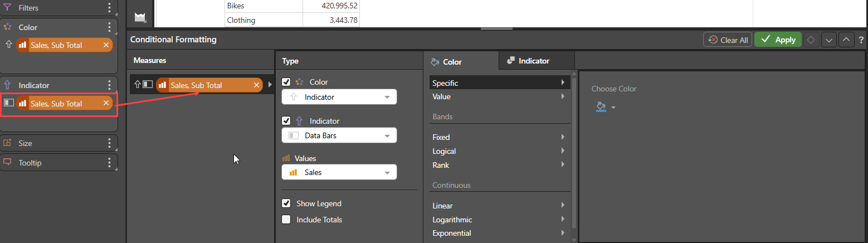The height and width of the screenshot is (243, 868).
Task: Select the Logical bands menu item
Action: pyautogui.click(x=499, y=151)
